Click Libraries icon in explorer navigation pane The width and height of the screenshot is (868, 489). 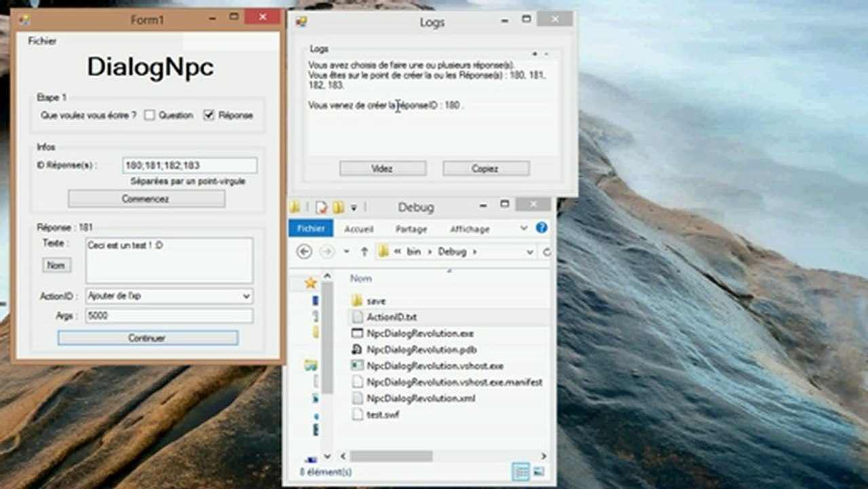(x=311, y=365)
